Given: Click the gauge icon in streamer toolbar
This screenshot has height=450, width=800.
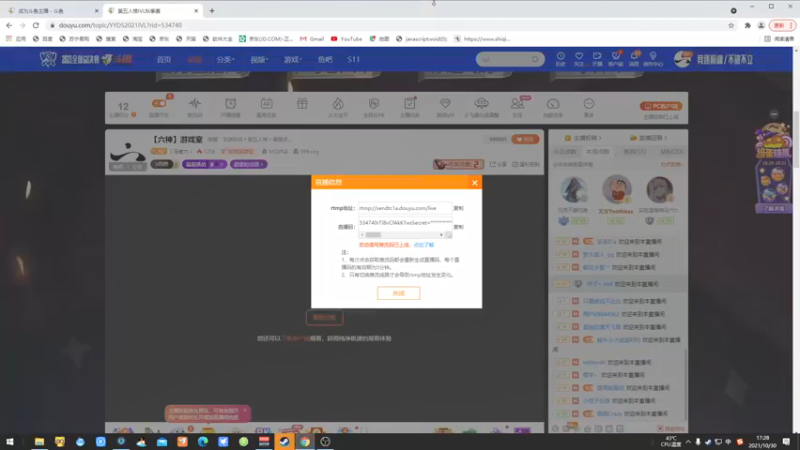Looking at the screenshot, I should tap(553, 104).
